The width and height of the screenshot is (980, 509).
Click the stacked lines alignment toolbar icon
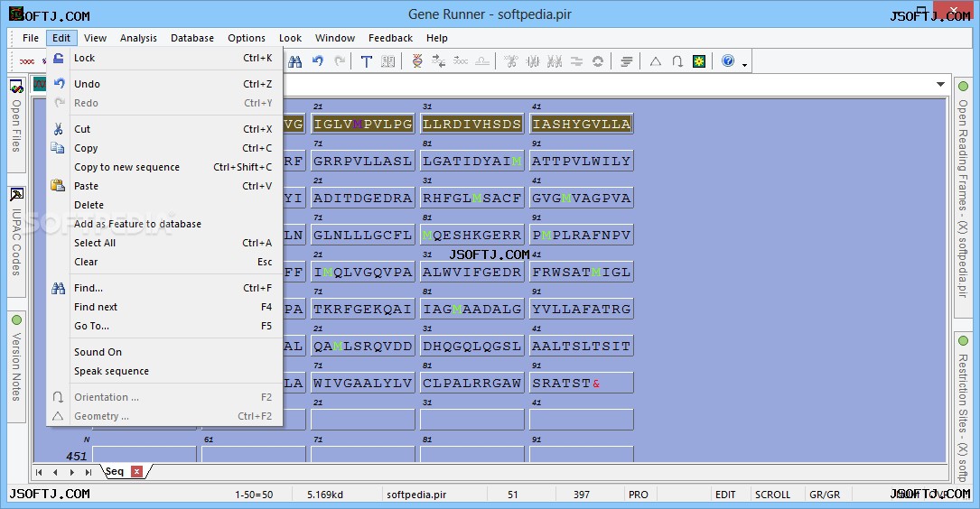[x=626, y=61]
